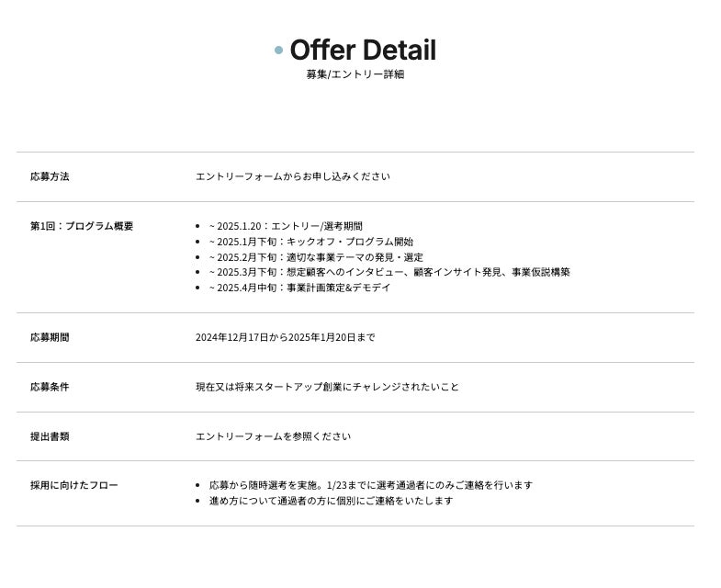Click the 採用に向けたフロー row label
The image size is (721, 588).
coord(74,485)
